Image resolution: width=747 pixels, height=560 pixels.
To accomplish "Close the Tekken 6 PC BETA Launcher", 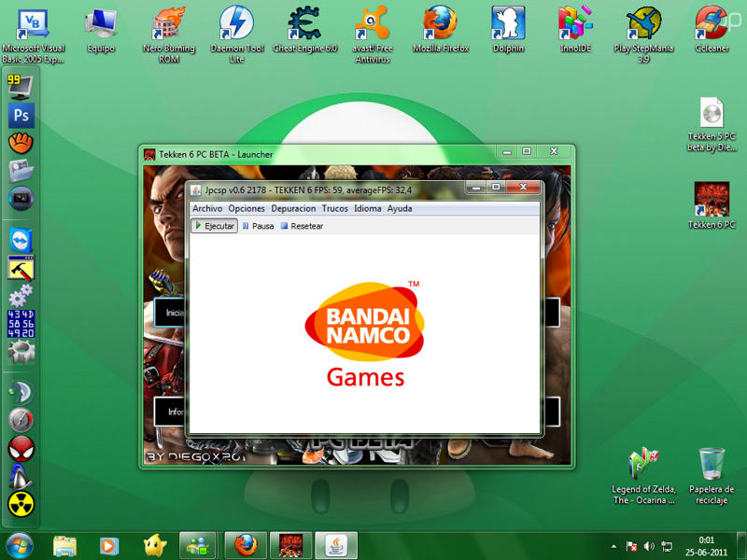I will (x=554, y=151).
